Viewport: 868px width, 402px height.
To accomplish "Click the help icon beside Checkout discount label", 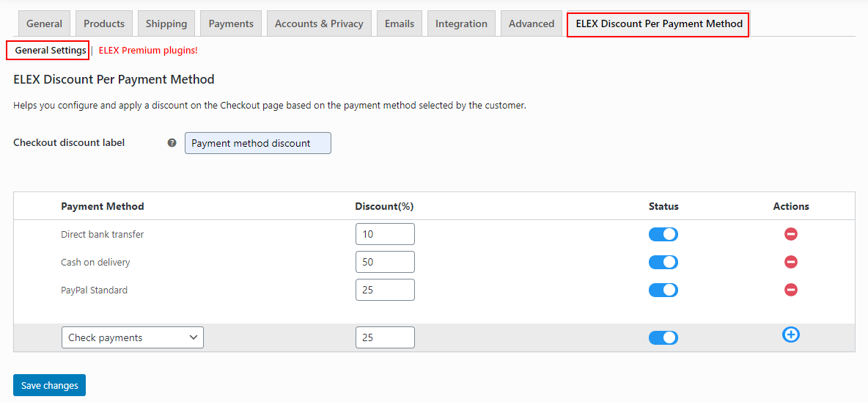I will pyautogui.click(x=172, y=143).
